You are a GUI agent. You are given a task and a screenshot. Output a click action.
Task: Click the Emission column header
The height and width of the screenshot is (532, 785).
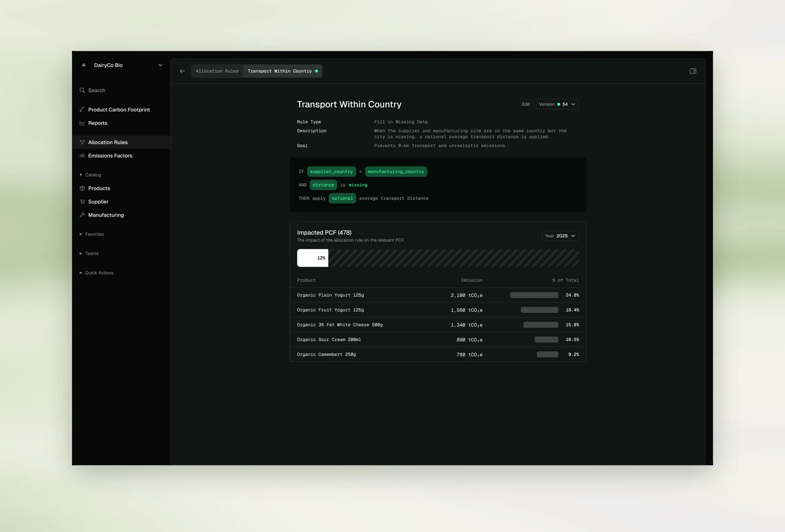472,280
